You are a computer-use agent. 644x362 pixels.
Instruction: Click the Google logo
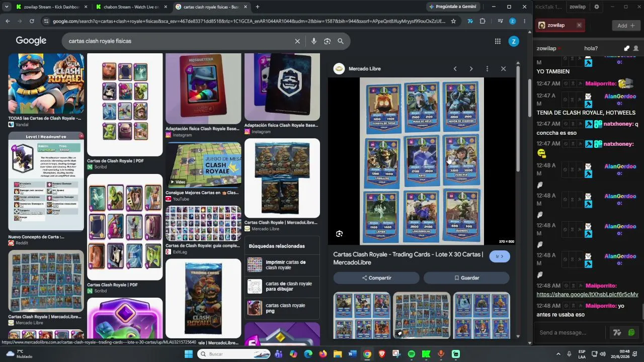31,41
